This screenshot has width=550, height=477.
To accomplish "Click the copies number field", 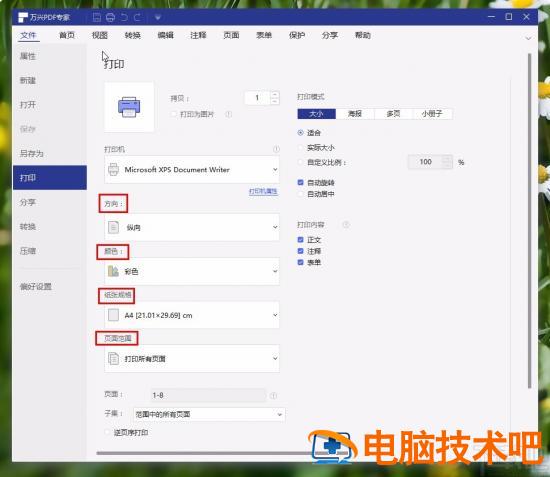I will [257, 98].
